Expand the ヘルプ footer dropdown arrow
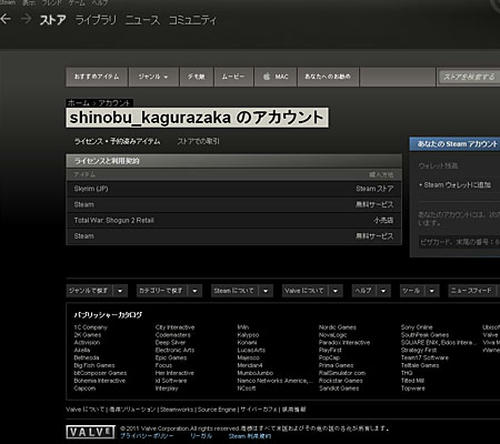This screenshot has width=500, height=444. (383, 291)
